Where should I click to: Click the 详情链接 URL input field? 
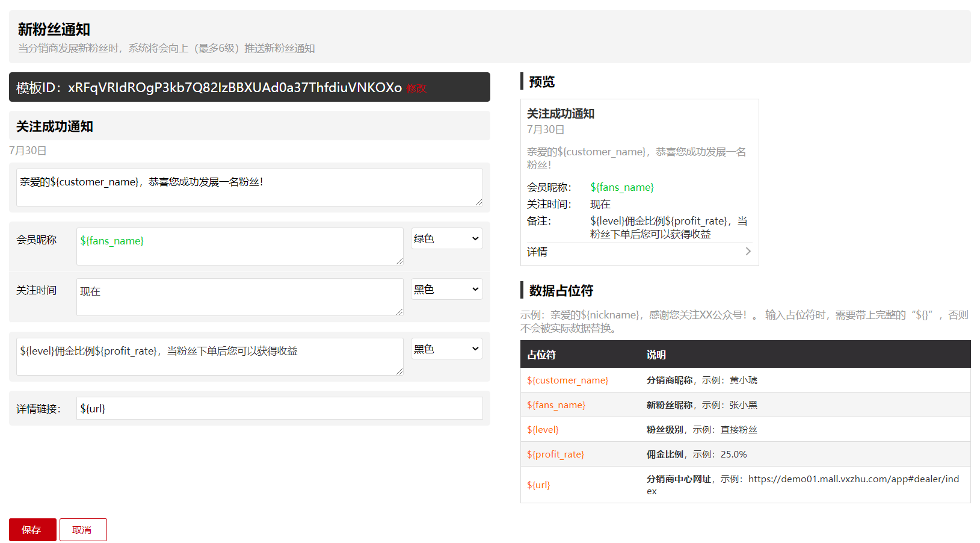(x=279, y=408)
